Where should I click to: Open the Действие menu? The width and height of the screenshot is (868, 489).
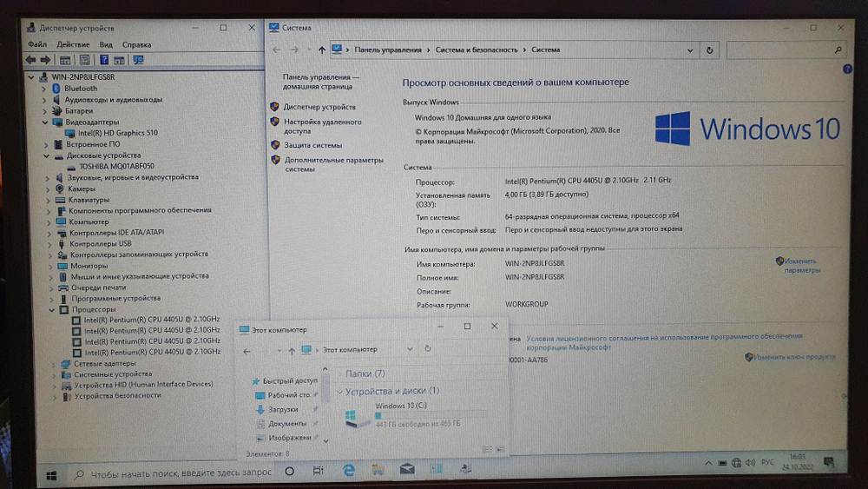pos(73,44)
